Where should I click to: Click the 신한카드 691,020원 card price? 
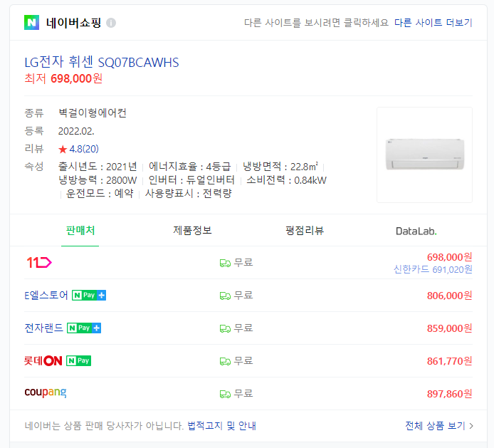click(433, 269)
